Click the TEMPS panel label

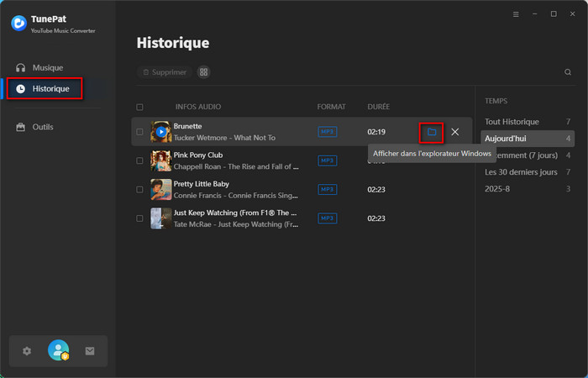coord(496,102)
